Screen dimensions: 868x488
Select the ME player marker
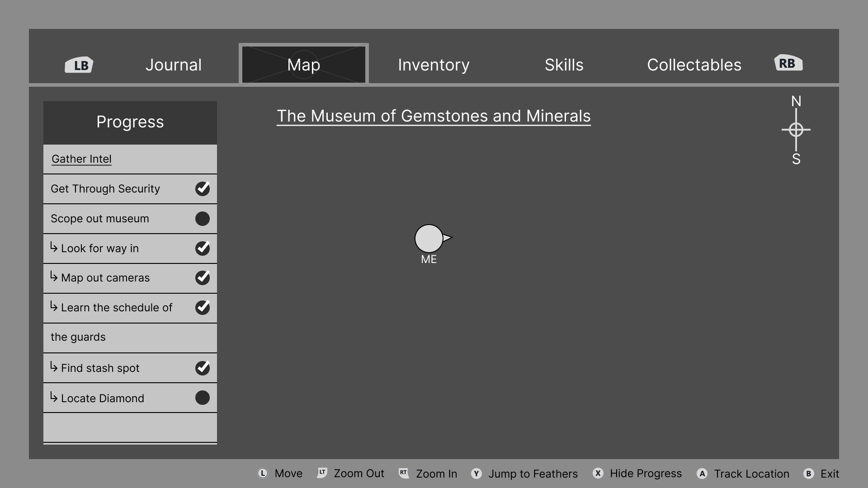429,239
